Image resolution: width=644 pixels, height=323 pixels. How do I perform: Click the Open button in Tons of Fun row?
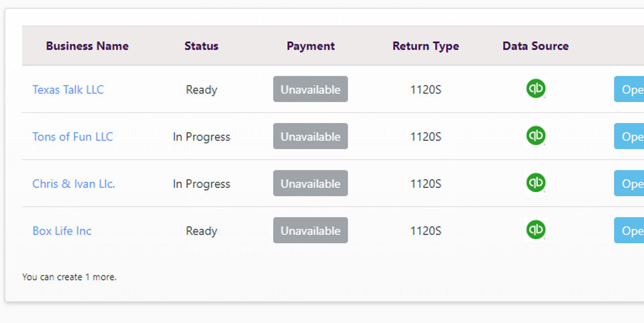629,136
